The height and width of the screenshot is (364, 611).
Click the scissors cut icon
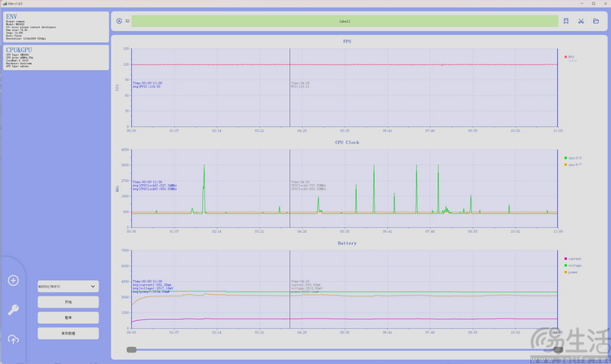pos(581,21)
